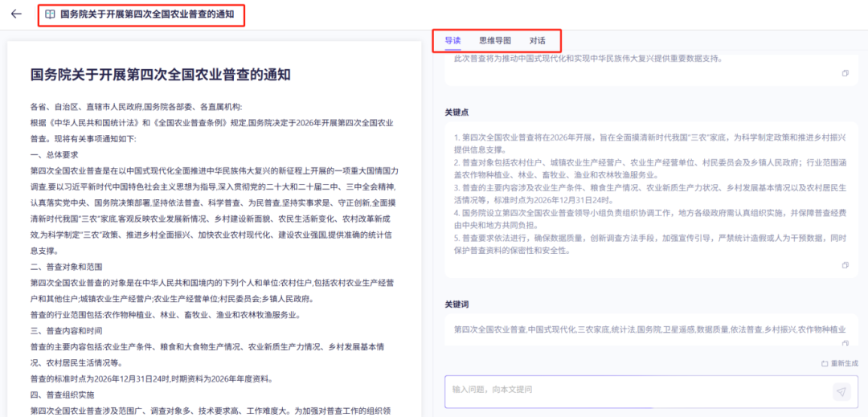Click the back arrow icon
This screenshot has height=417, width=868.
(16, 14)
